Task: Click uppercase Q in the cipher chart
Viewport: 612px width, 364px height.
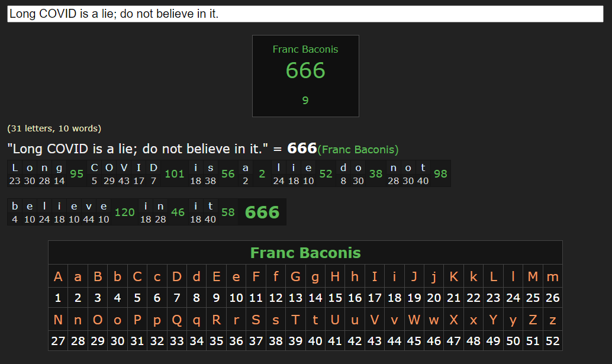Action: click(177, 320)
